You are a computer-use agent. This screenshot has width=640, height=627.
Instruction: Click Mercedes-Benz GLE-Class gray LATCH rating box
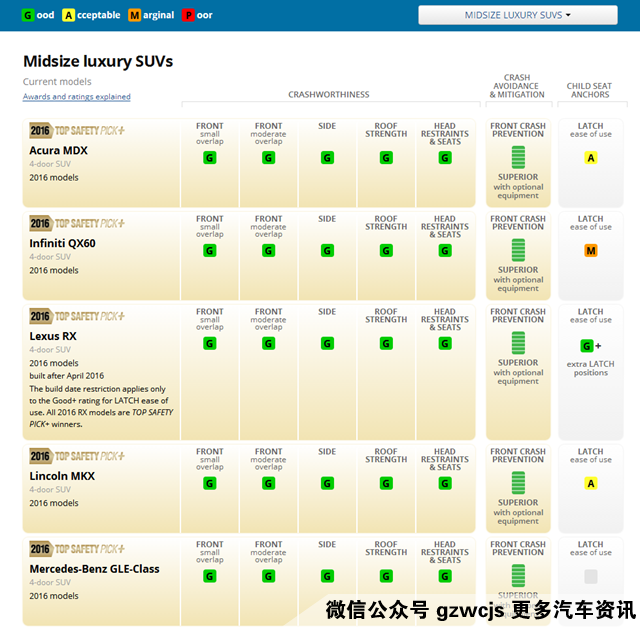pos(591,577)
